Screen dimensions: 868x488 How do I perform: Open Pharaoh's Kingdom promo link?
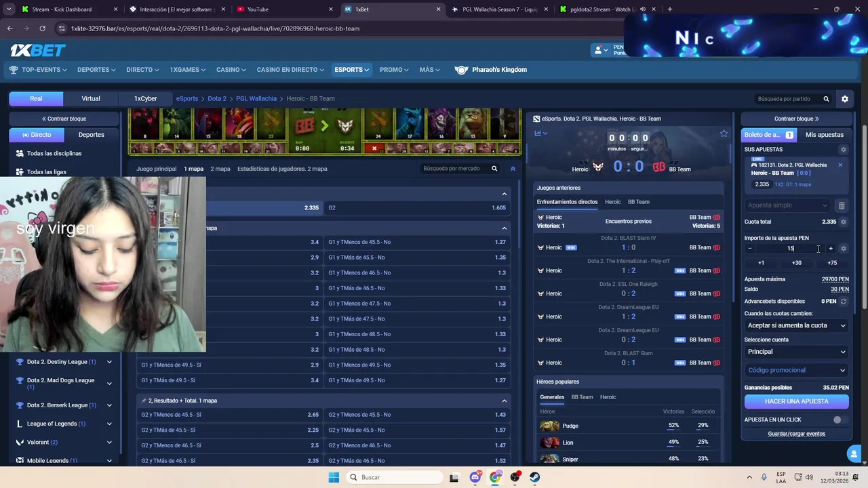(x=491, y=70)
